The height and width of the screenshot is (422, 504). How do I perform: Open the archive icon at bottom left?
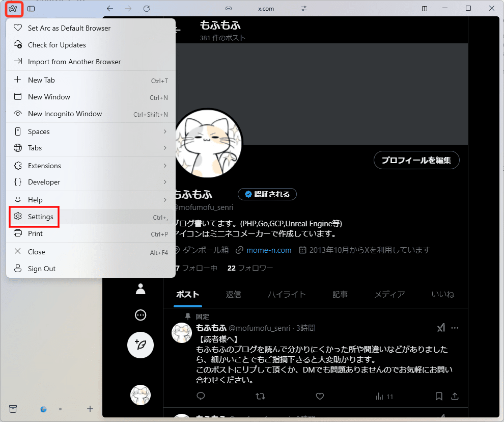tap(13, 409)
